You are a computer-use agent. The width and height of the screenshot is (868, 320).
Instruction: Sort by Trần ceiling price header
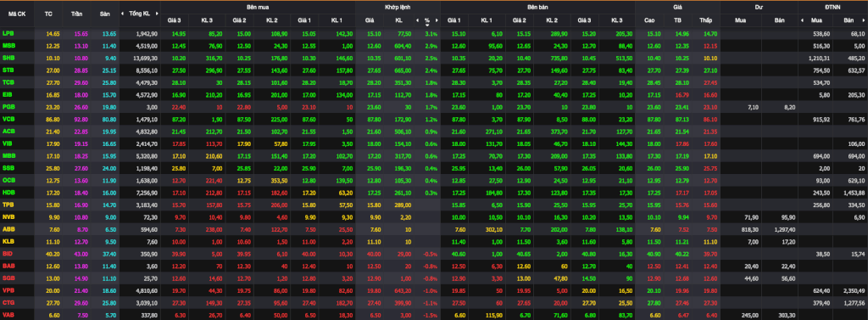(76, 14)
